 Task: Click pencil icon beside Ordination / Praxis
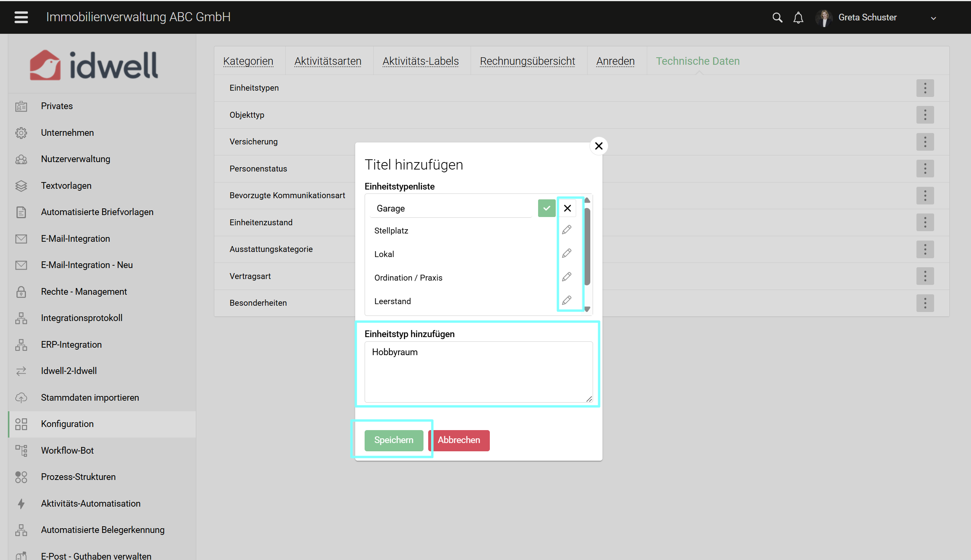[566, 277]
